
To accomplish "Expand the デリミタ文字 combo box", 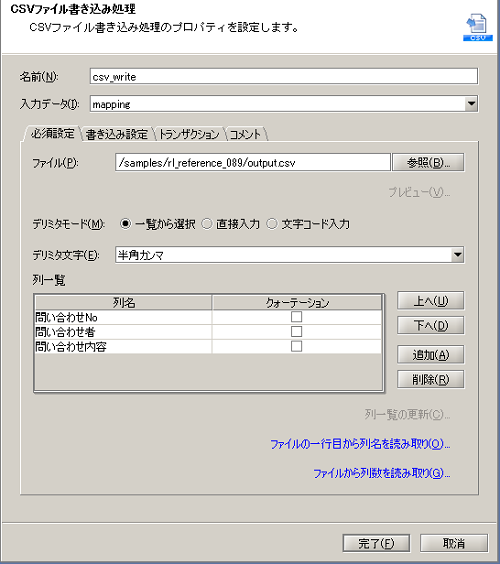I will pos(457,255).
